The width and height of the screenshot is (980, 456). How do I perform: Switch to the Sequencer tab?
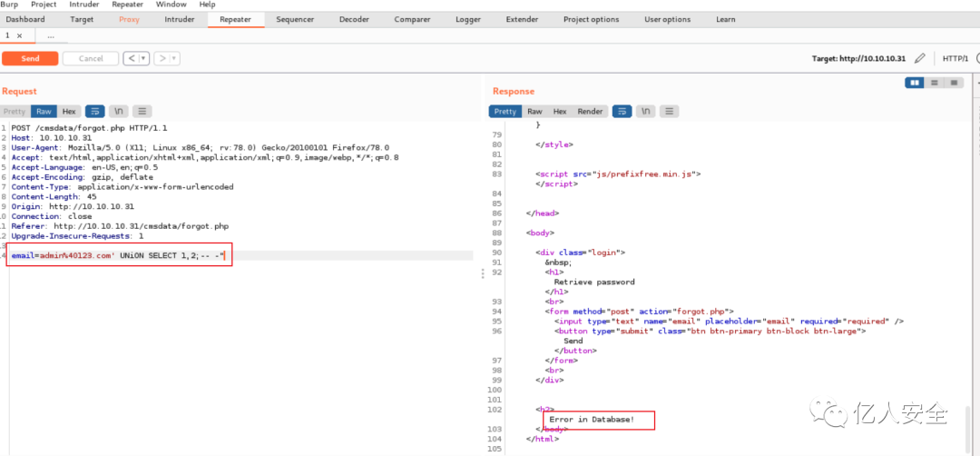point(295,19)
